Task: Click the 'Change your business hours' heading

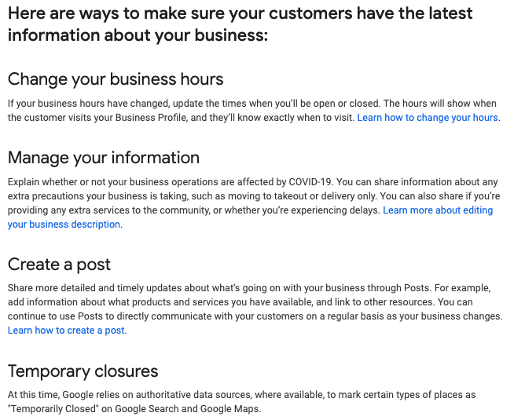Action: (116, 79)
